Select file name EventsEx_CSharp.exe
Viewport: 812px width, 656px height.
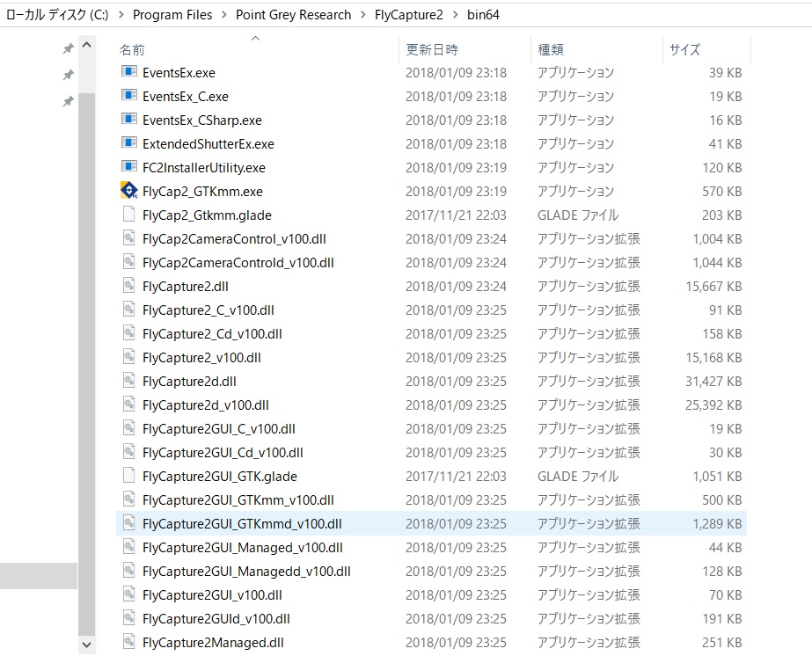[202, 120]
